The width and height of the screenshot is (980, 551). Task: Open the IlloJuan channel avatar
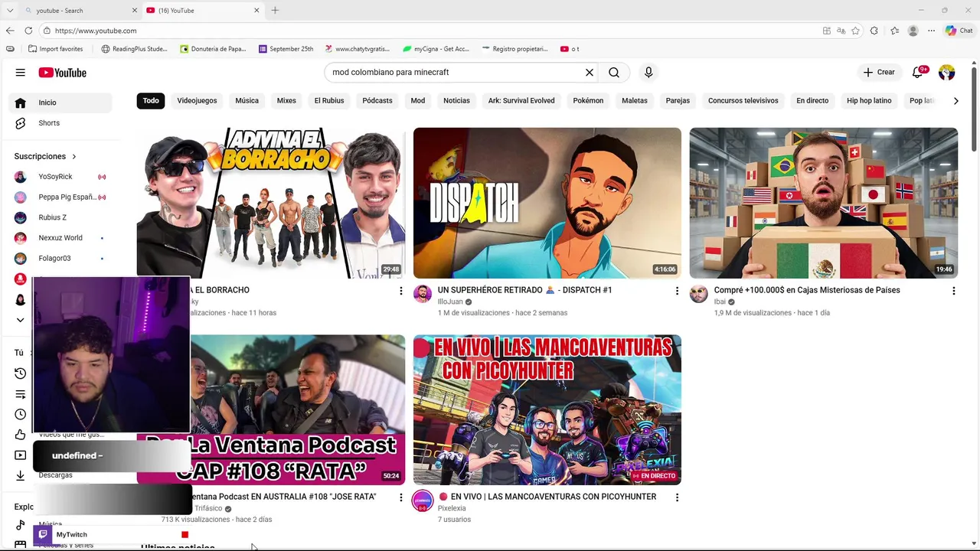click(423, 294)
